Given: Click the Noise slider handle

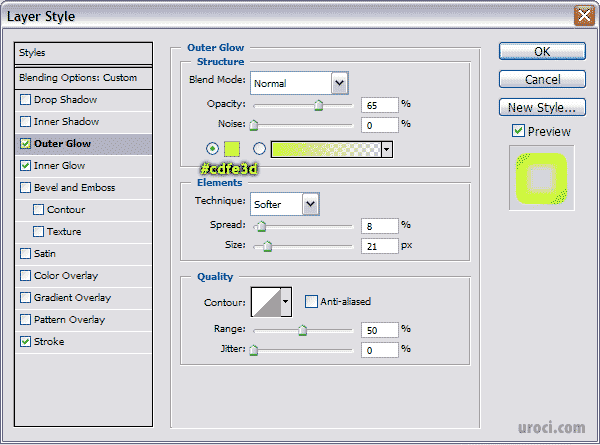Looking at the screenshot, I should (x=254, y=125).
